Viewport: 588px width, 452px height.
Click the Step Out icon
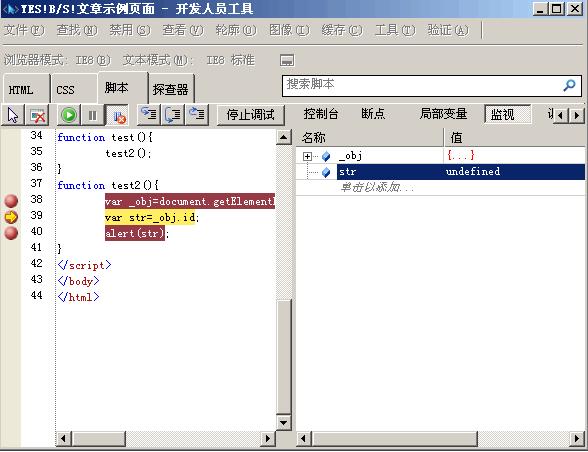[x=196, y=114]
